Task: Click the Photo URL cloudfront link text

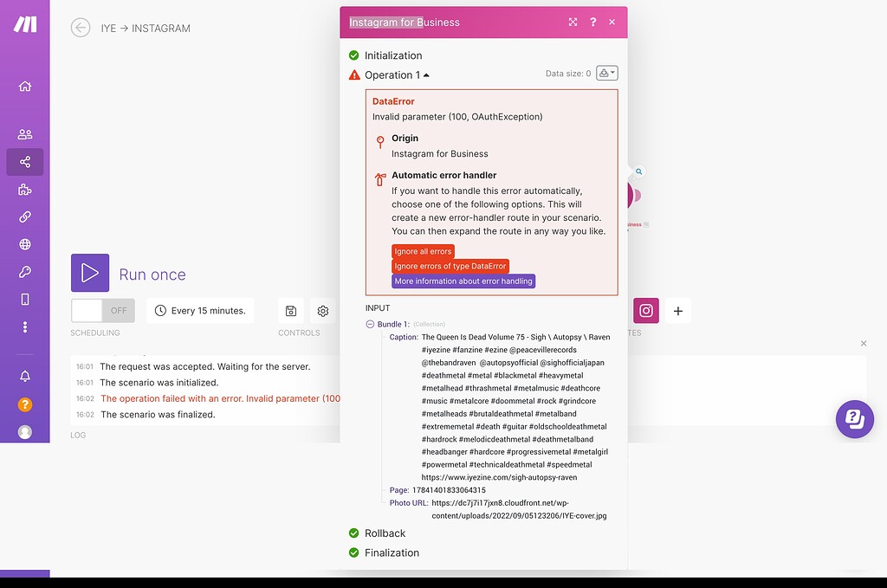Action: 519,509
